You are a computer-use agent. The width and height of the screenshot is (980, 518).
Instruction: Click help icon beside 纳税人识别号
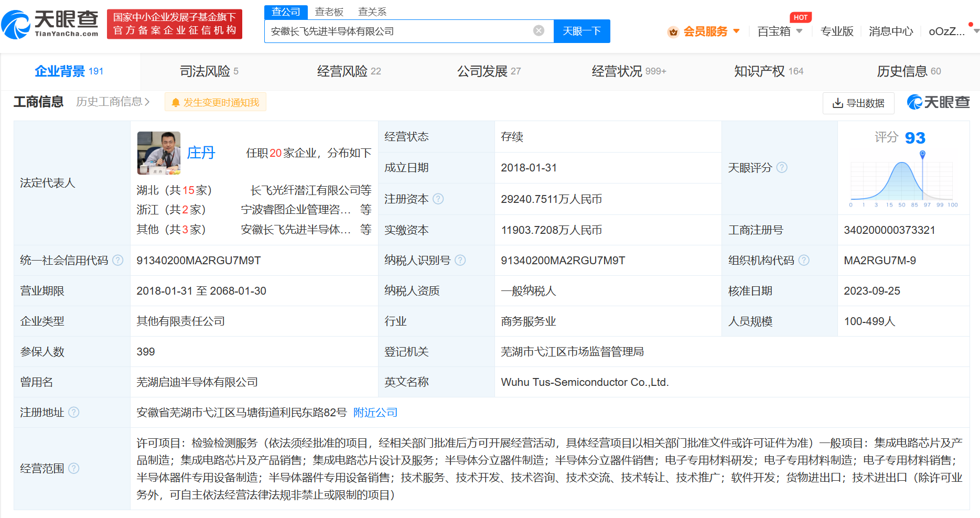tap(460, 261)
